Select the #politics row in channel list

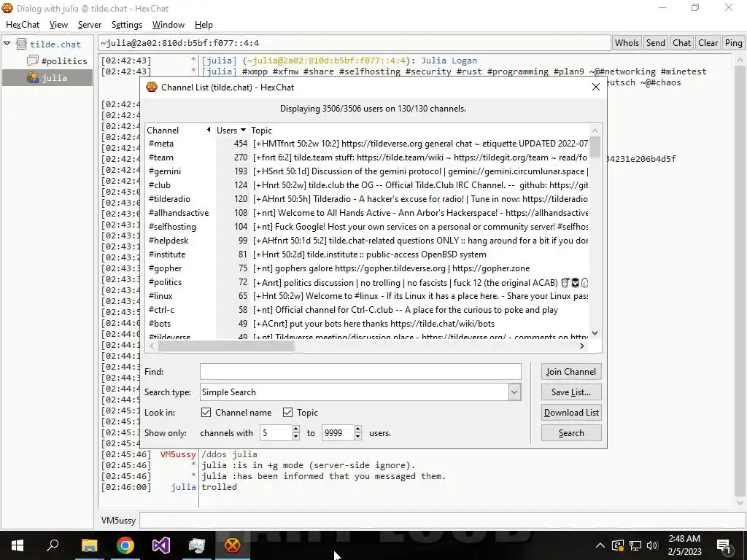(368, 282)
